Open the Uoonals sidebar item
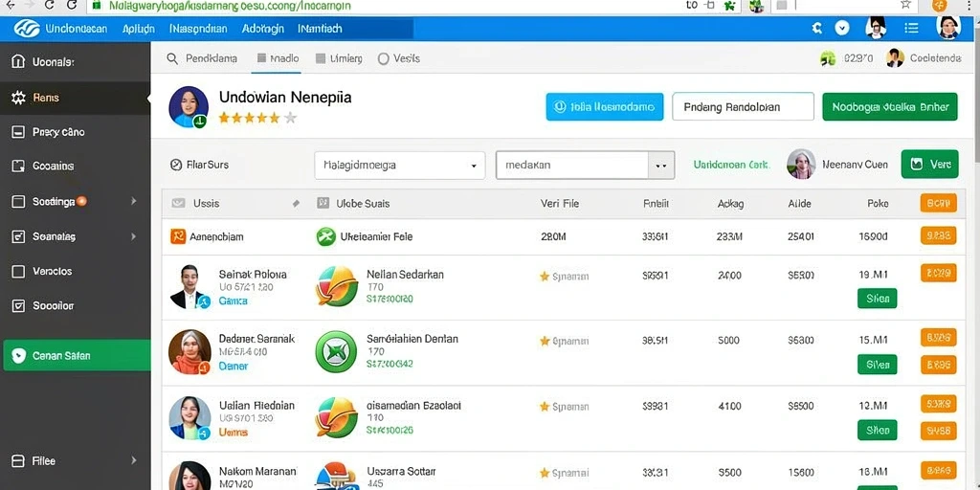The width and height of the screenshot is (980, 490). click(75, 62)
